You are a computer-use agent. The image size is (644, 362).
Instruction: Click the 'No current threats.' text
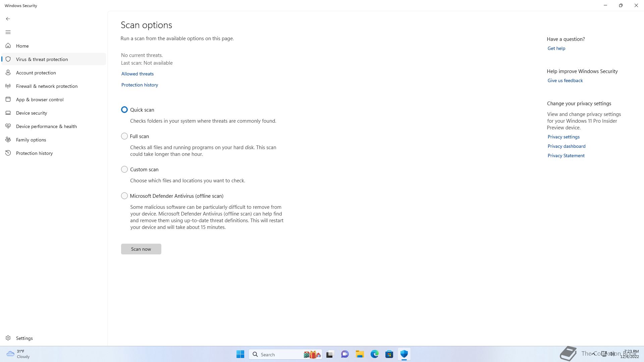pyautogui.click(x=142, y=55)
